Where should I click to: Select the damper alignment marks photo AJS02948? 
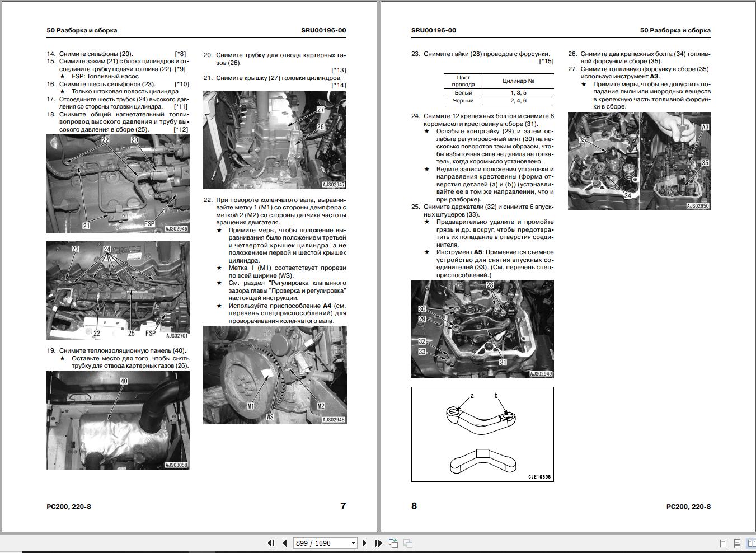(x=274, y=374)
